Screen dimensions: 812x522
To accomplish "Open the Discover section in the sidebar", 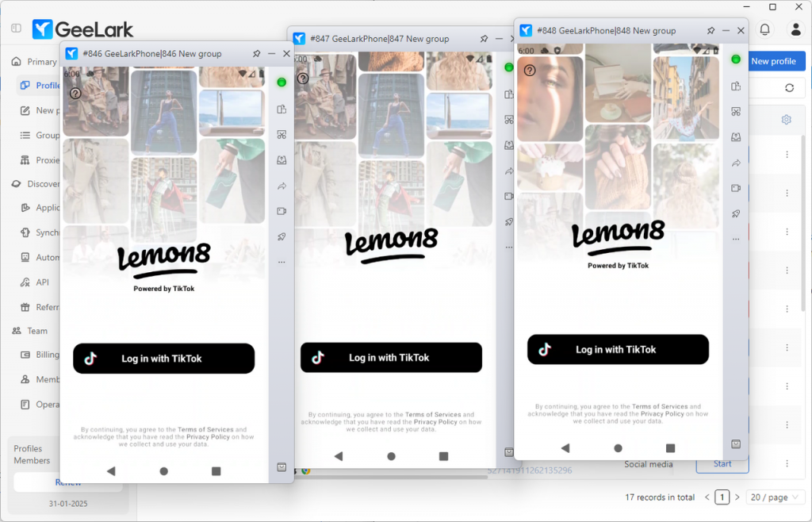I will click(x=36, y=184).
